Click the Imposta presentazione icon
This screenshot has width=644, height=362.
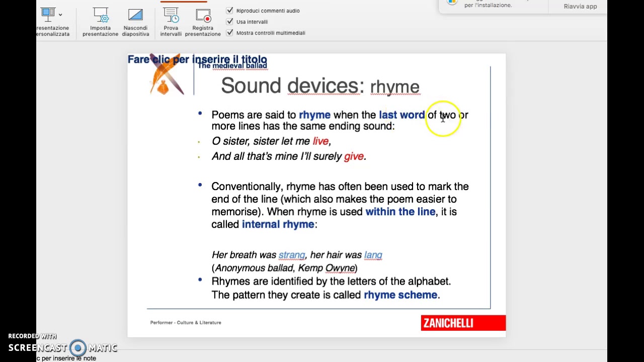pyautogui.click(x=101, y=15)
